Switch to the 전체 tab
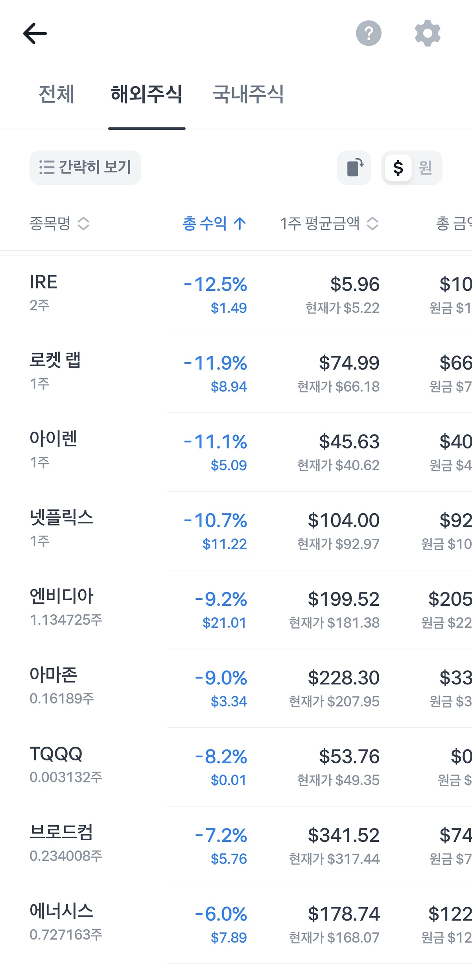 tap(56, 94)
